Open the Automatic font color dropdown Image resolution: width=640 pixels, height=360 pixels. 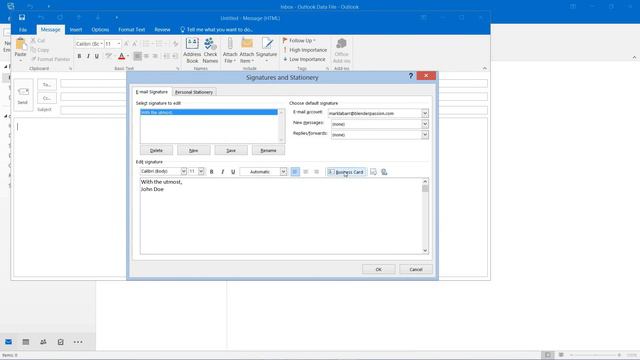click(283, 172)
